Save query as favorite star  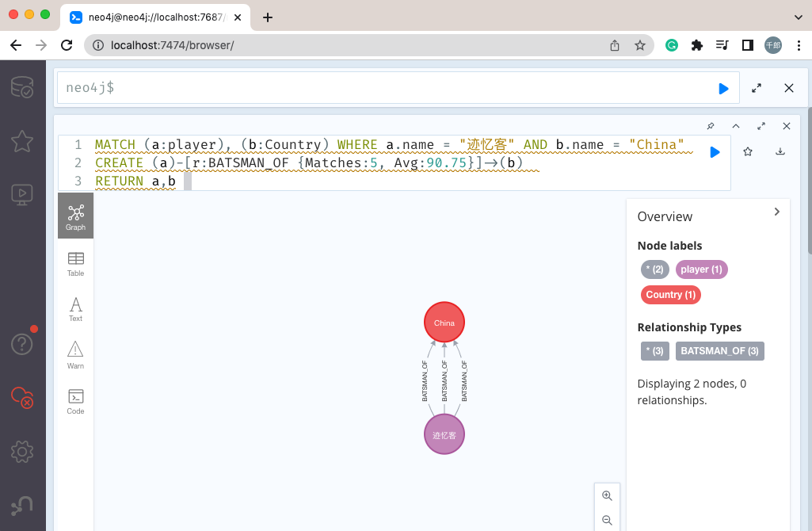coord(748,152)
